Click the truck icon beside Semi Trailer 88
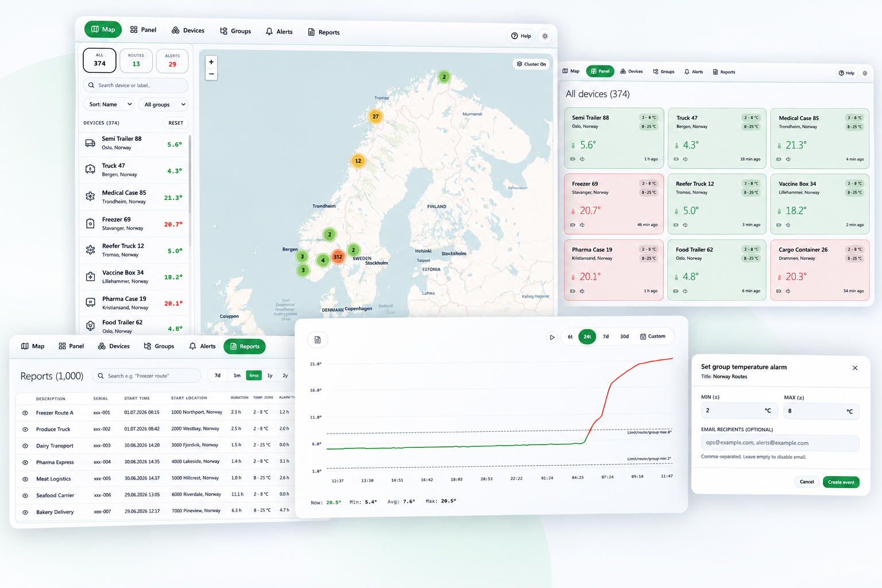The width and height of the screenshot is (882, 588). click(x=90, y=143)
